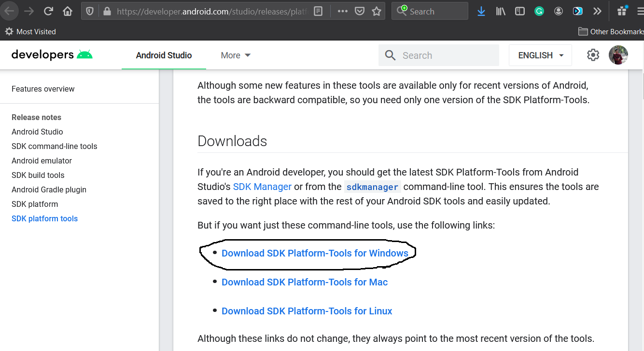
Task: Toggle reader view in the address bar
Action: point(318,11)
